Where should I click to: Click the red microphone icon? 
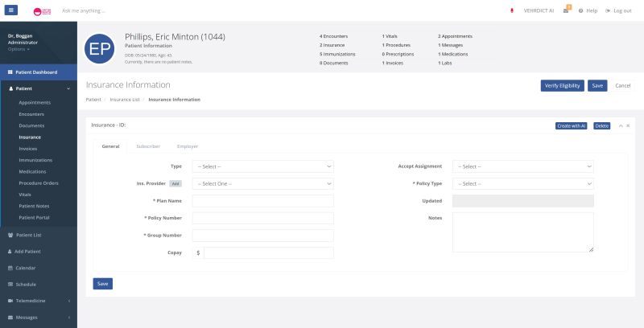[x=512, y=10]
